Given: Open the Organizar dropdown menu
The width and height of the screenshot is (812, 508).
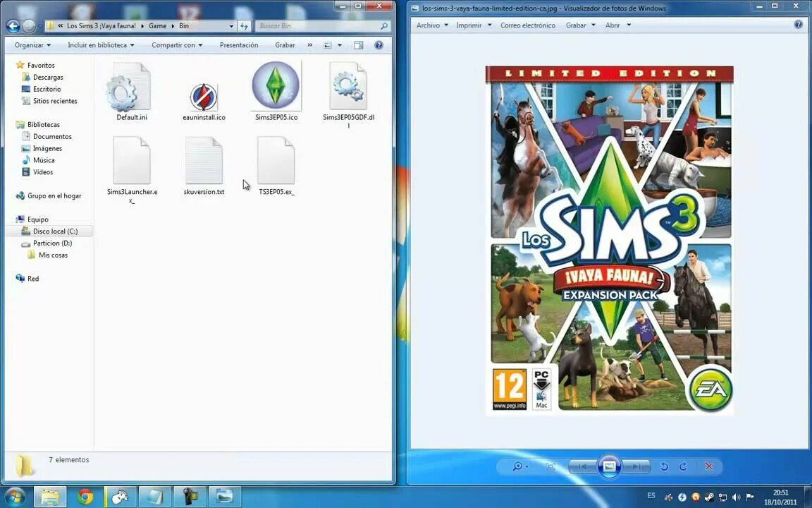Looking at the screenshot, I should 32,45.
